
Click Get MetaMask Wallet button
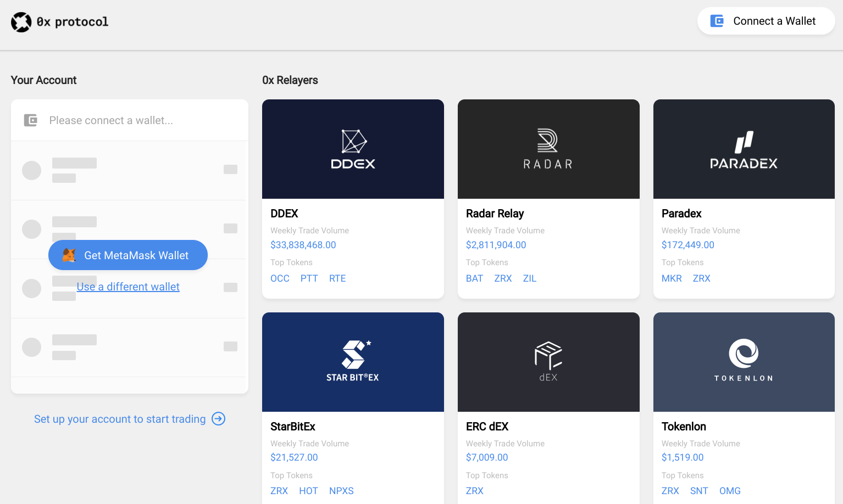click(x=128, y=255)
